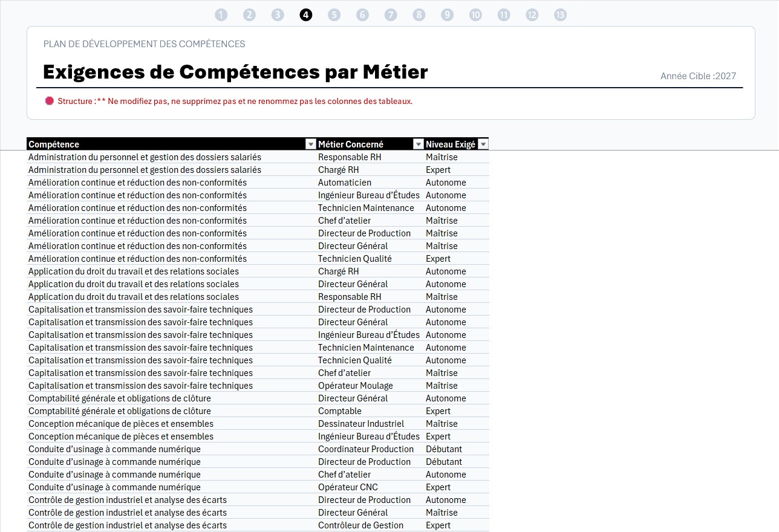Viewport: 779px width, 532px height.
Task: Navigate to page 5 circle
Action: tap(334, 15)
